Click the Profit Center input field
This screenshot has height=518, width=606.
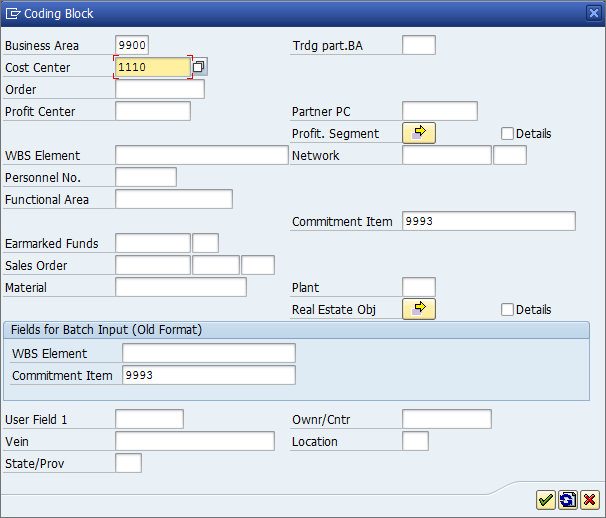(x=153, y=111)
